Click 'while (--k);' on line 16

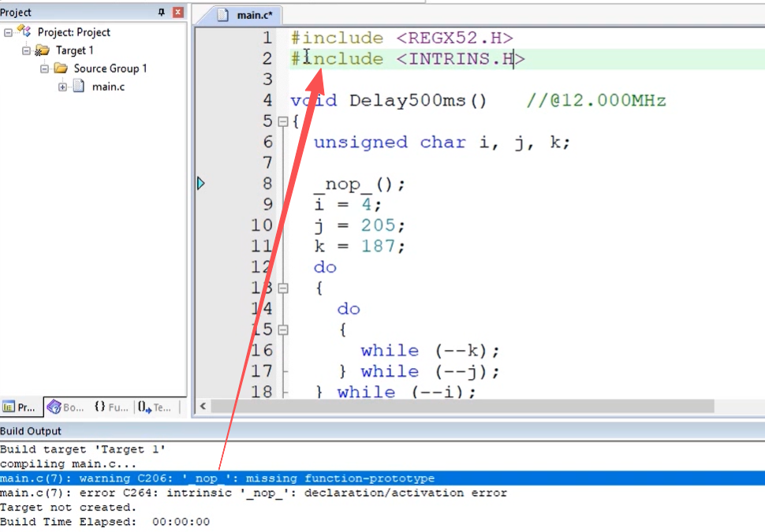click(x=431, y=351)
